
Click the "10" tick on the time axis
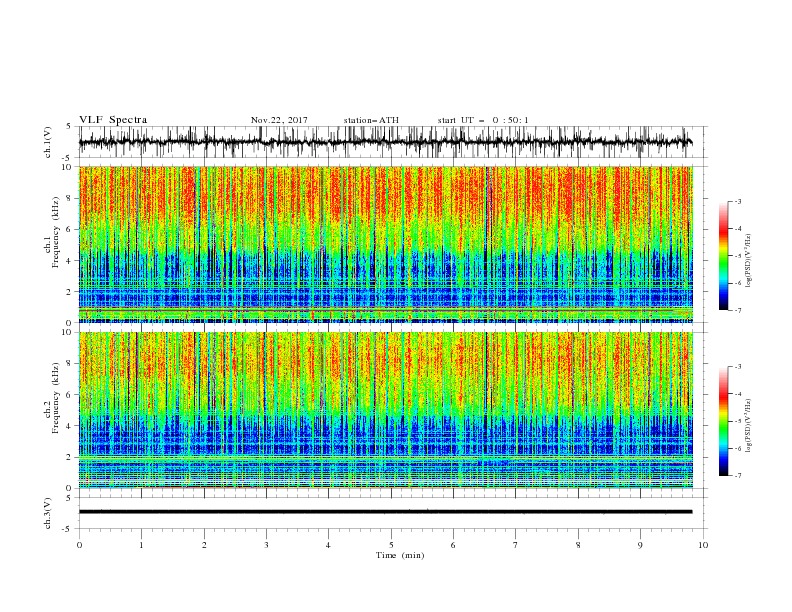(703, 545)
